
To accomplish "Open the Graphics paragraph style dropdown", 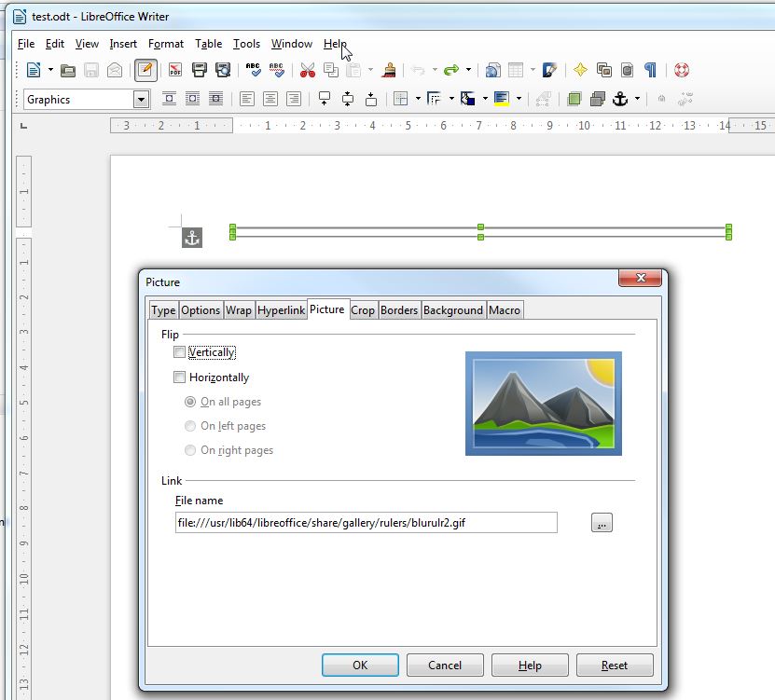I will pyautogui.click(x=142, y=100).
